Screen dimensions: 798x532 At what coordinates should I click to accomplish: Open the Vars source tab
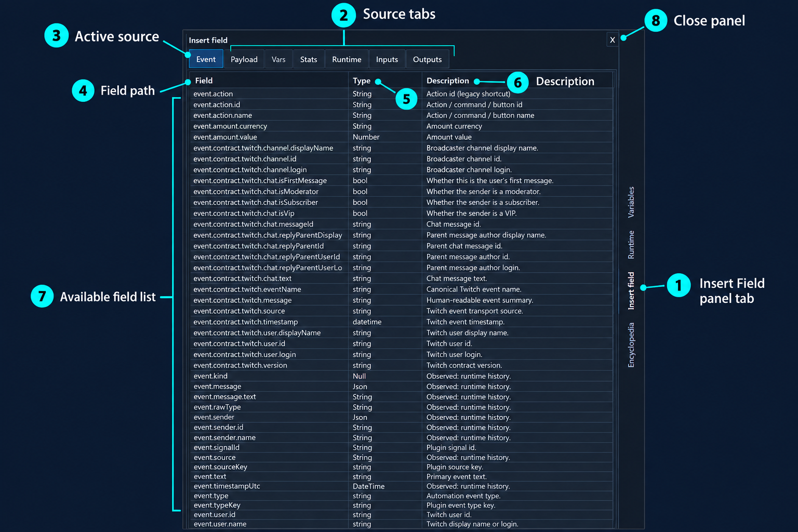click(x=278, y=59)
